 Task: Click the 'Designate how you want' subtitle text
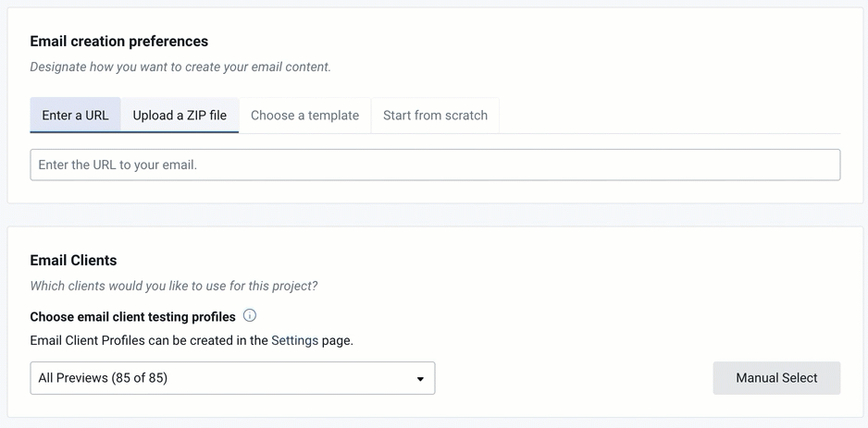pos(180,67)
